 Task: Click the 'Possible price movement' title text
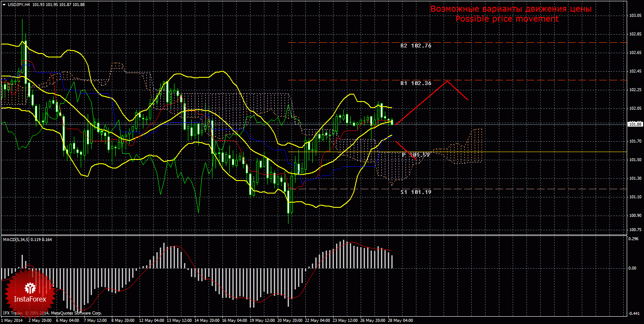coord(507,19)
